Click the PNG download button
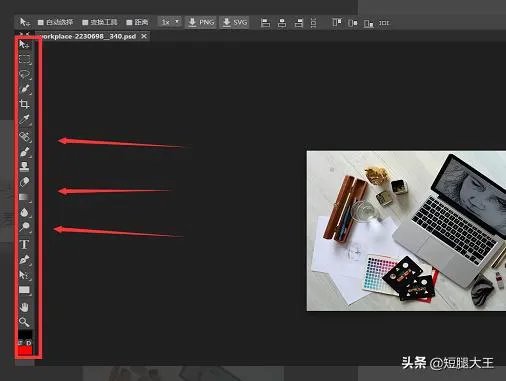 [201, 22]
